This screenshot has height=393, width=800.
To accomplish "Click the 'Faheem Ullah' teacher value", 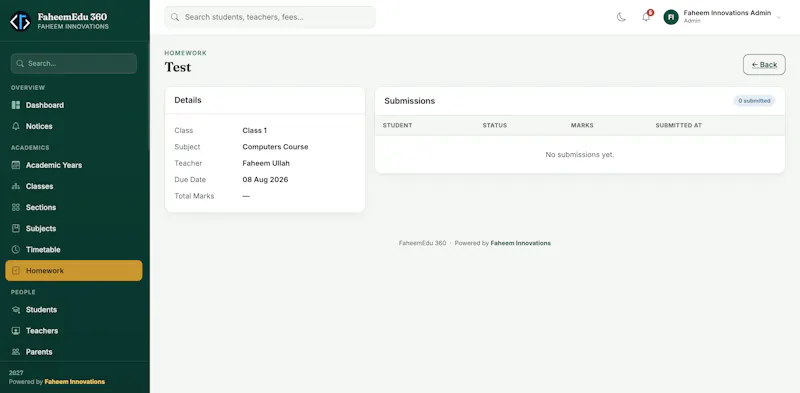I will [266, 163].
